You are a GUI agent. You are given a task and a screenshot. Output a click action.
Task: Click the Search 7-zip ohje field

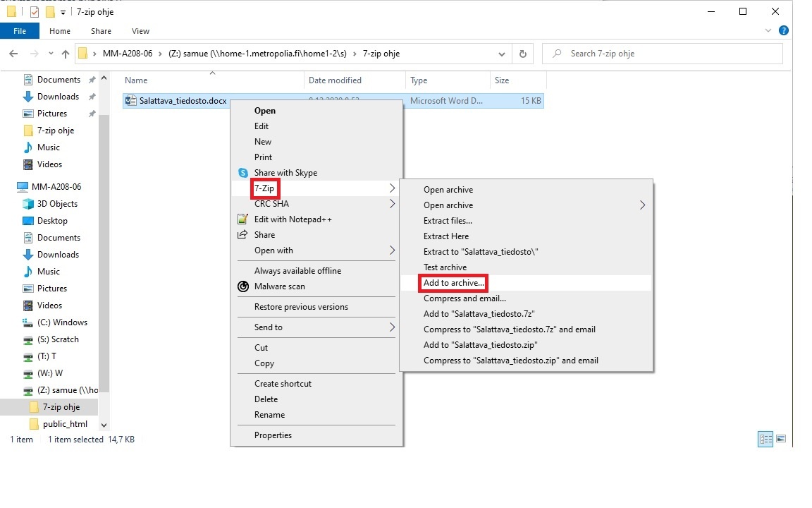(x=663, y=54)
